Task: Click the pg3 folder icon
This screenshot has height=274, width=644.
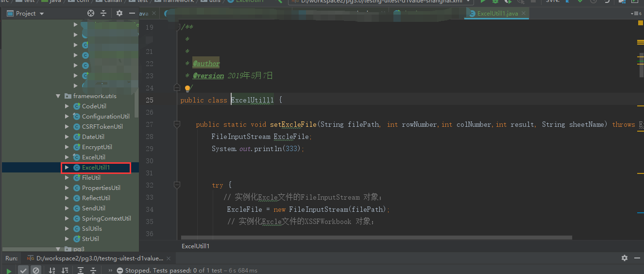Action: (x=68, y=249)
